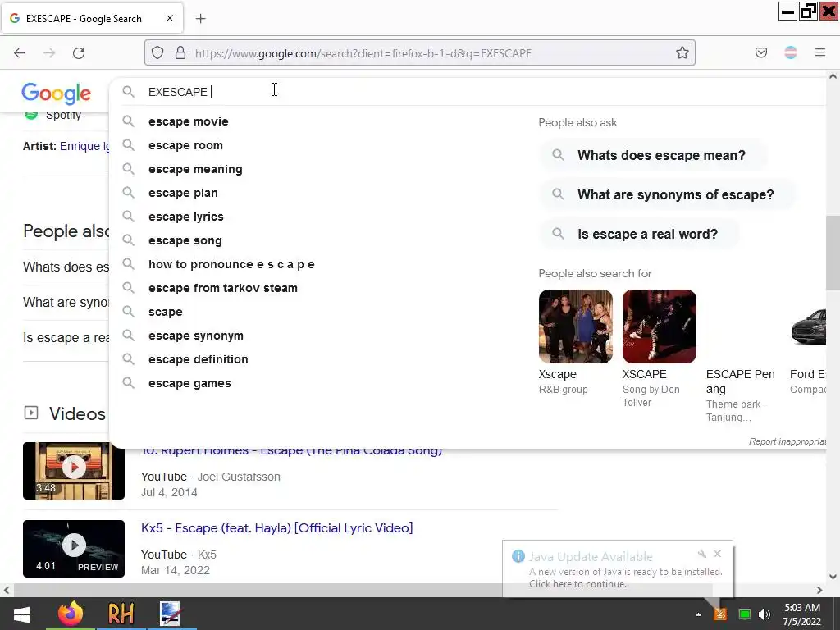
Task: Play the Kx5 Escape video thumbnail
Action: tap(74, 549)
